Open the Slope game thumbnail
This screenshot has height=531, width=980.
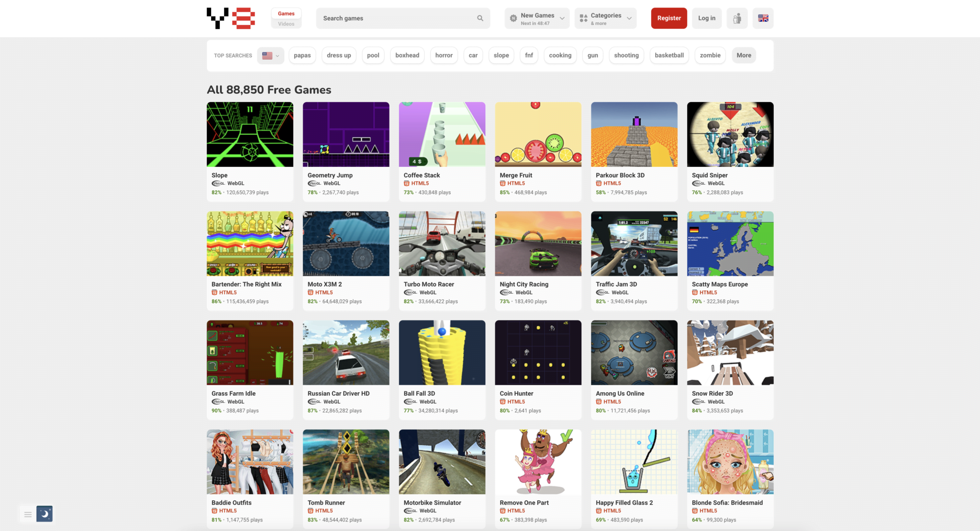pos(250,134)
